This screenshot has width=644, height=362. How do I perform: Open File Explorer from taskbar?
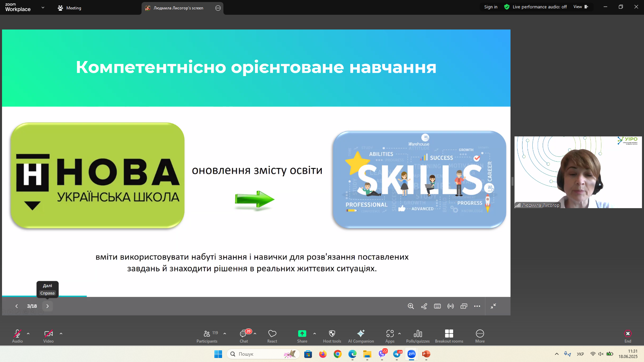pyautogui.click(x=367, y=354)
